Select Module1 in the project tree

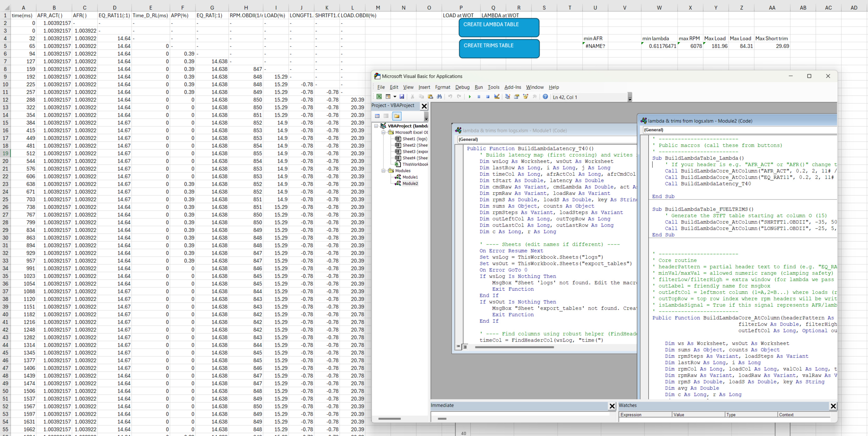410,177
